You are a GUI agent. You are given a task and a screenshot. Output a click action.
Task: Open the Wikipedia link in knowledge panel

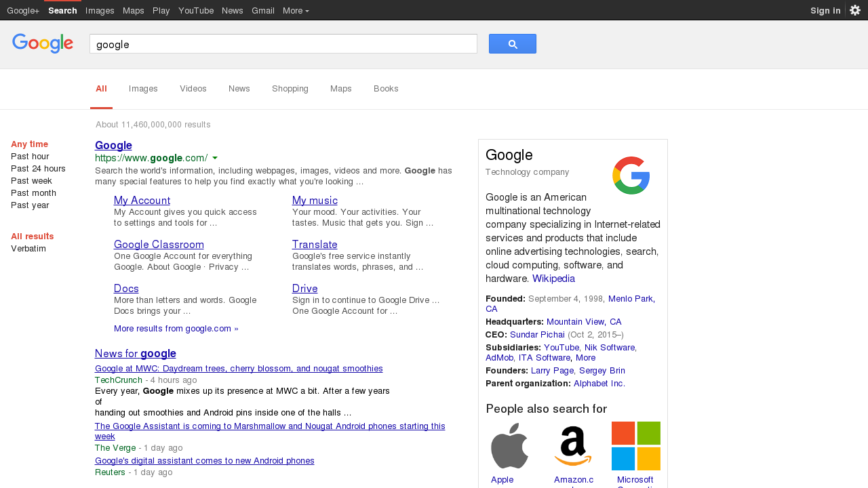tap(553, 279)
